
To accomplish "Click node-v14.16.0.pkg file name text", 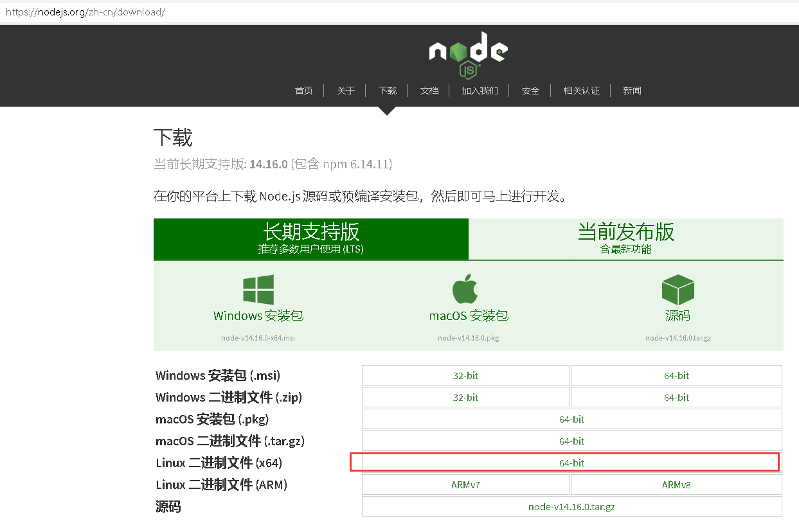I will point(469,338).
